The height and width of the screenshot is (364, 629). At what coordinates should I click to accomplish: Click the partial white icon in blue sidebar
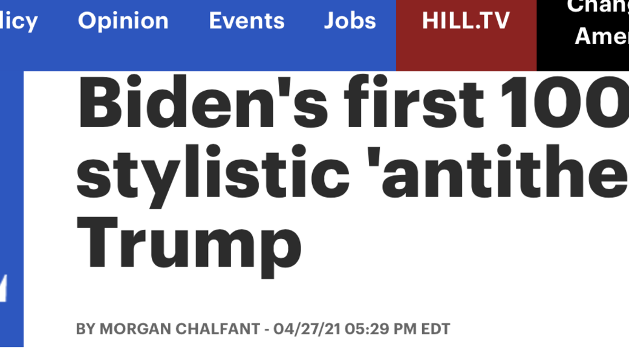click(x=4, y=288)
